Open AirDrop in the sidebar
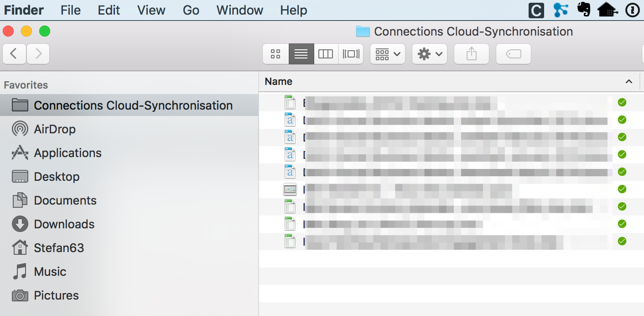 coord(54,129)
